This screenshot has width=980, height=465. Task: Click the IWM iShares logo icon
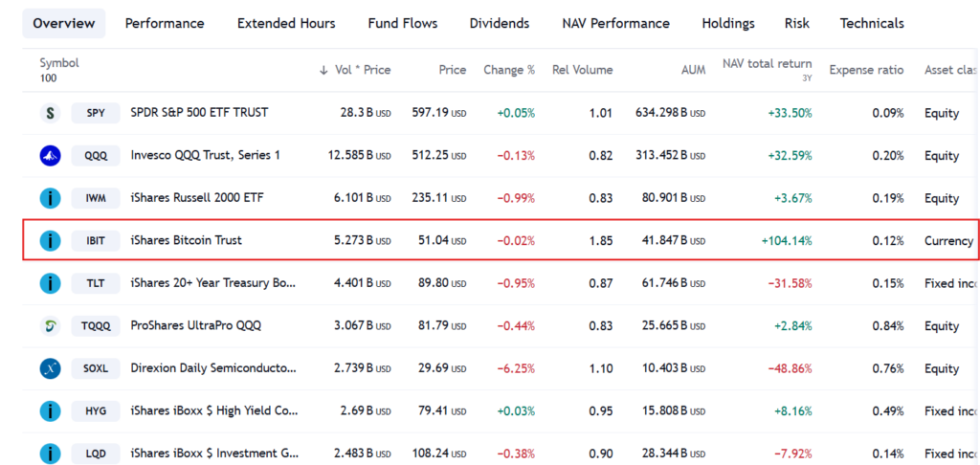coord(50,198)
